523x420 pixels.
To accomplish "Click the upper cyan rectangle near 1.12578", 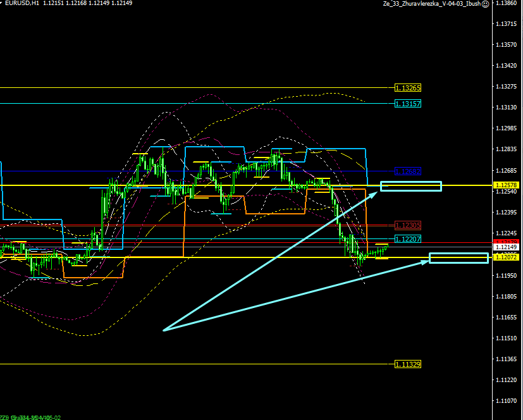I will (410, 186).
